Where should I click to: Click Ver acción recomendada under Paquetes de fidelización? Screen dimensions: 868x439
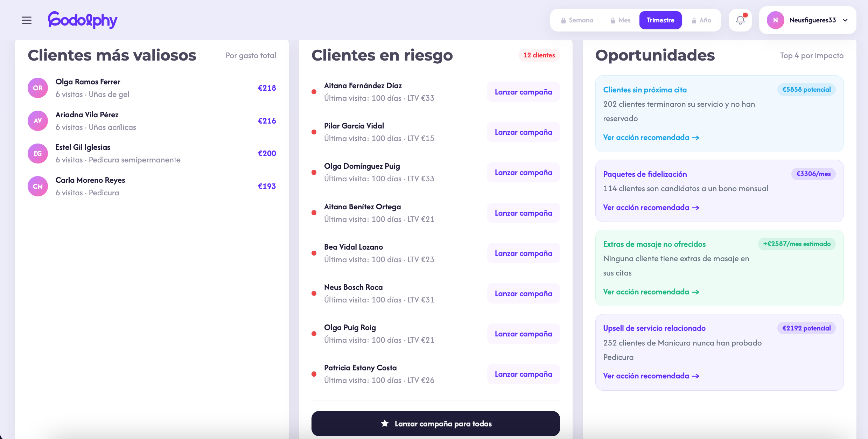pos(651,208)
